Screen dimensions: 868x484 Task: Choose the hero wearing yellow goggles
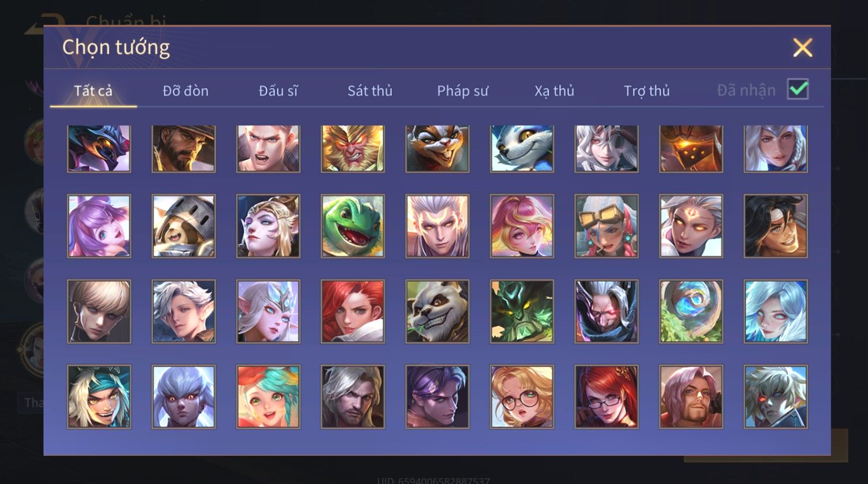tap(607, 226)
